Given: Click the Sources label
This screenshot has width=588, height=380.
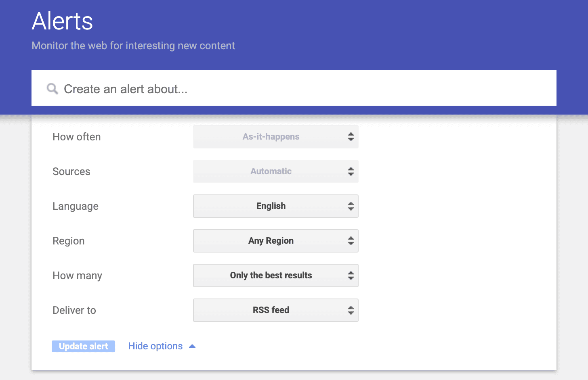Looking at the screenshot, I should [71, 171].
